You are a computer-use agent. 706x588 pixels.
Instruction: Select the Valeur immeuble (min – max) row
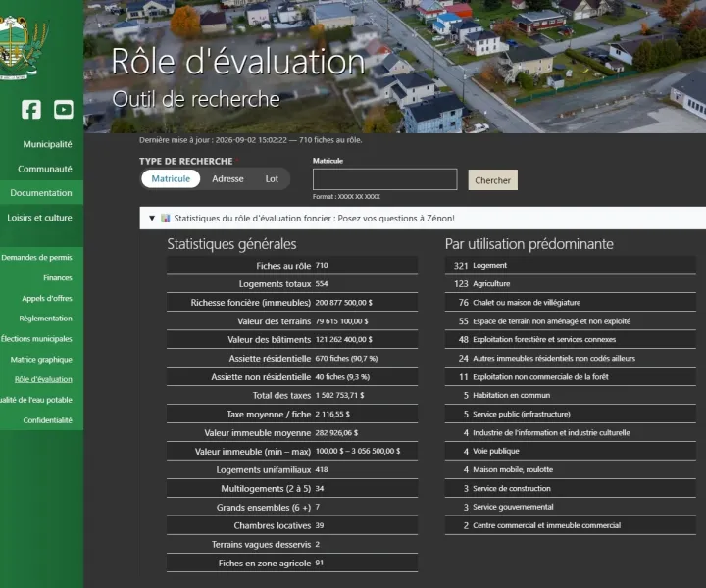click(x=292, y=451)
